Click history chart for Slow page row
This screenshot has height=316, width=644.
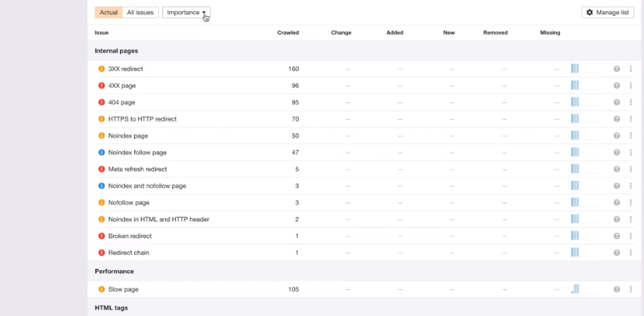pos(584,289)
